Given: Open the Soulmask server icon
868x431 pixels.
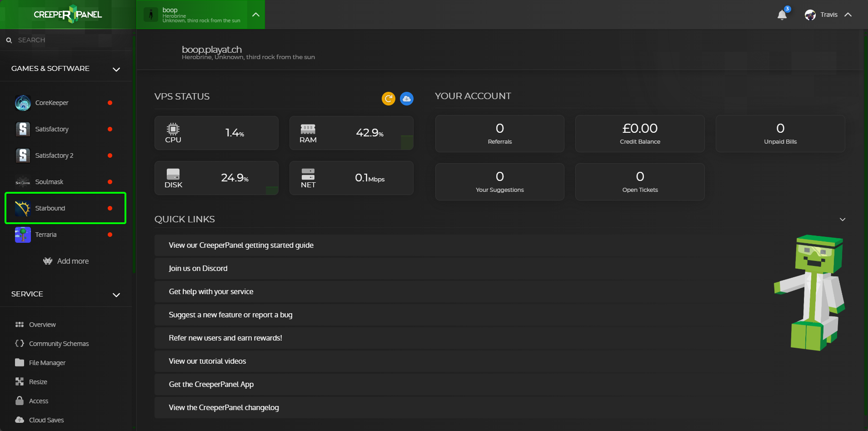Looking at the screenshot, I should 23,182.
